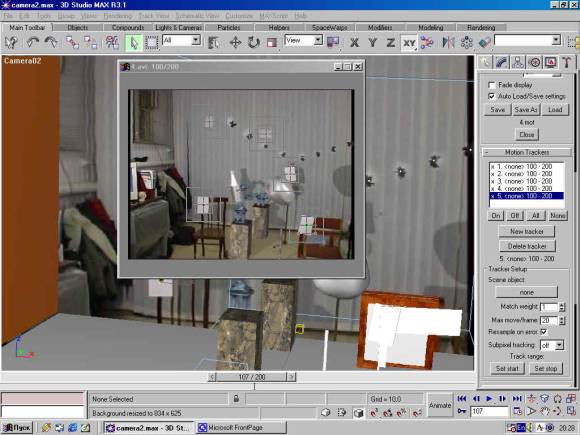Image resolution: width=580 pixels, height=435 pixels.
Task: Open the Subpixel tracking dropdown
Action: coord(559,345)
